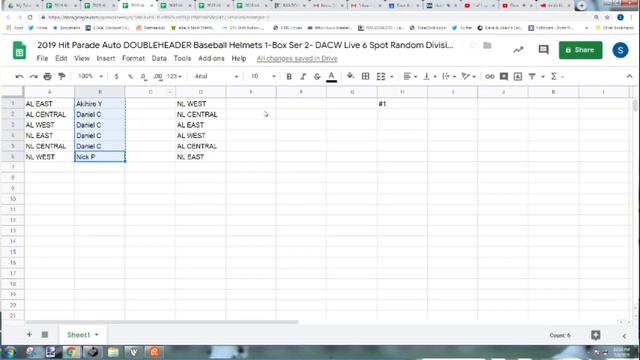This screenshot has width=640, height=360.
Task: Open the Explore button at bottom right
Action: (x=596, y=335)
